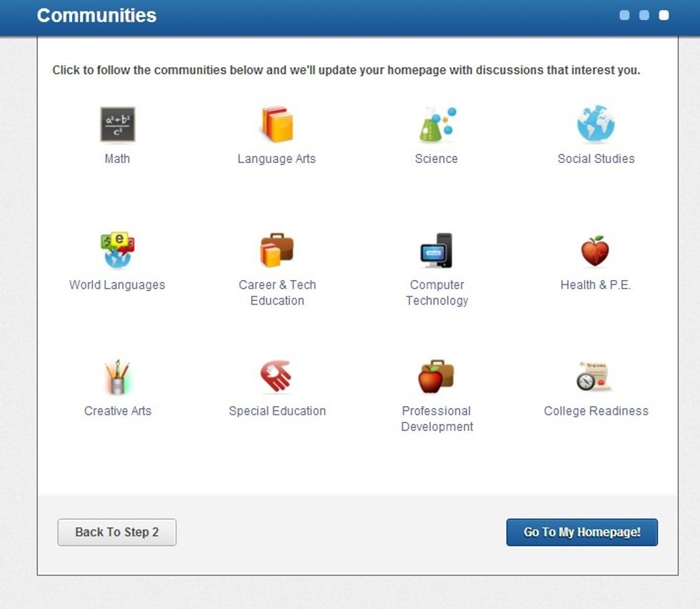The height and width of the screenshot is (609, 700).
Task: Click the College Readiness label
Action: [596, 410]
